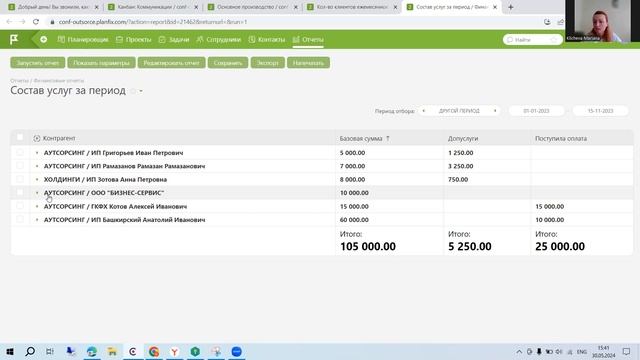The width and height of the screenshot is (640, 360).
Task: Expand the Котов Алексей Иванович row
Action: [x=37, y=207]
